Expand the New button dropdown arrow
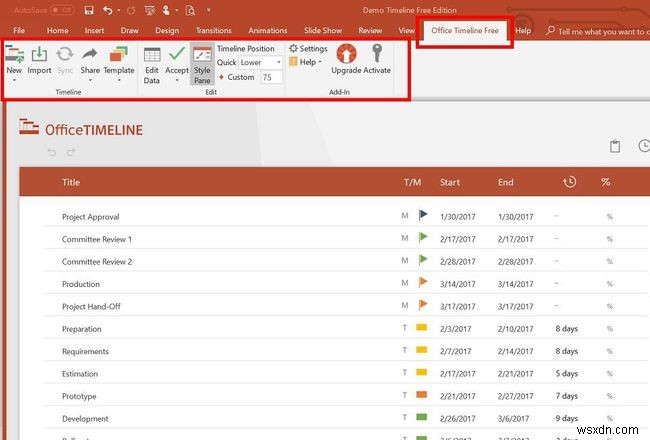Screen dimensions: 650x440 point(14,80)
